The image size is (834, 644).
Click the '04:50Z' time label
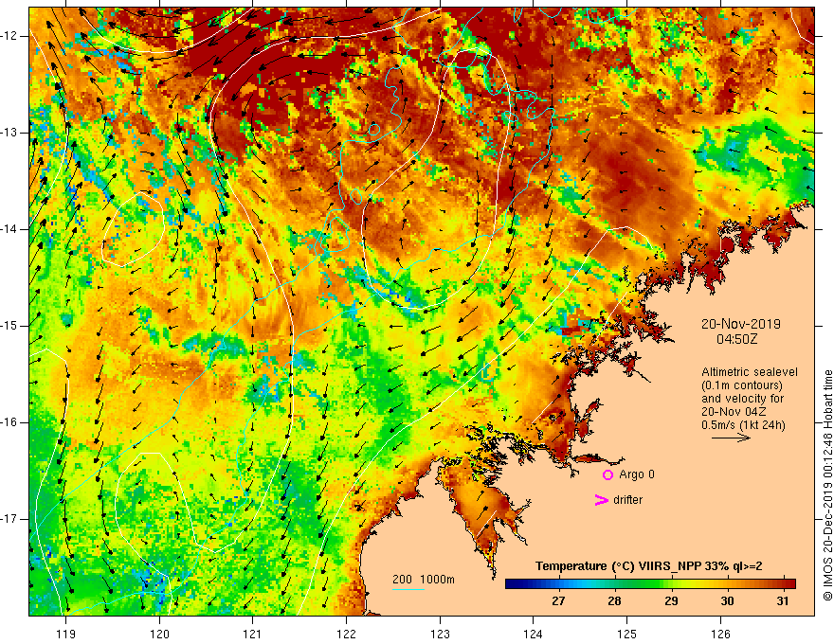(736, 339)
